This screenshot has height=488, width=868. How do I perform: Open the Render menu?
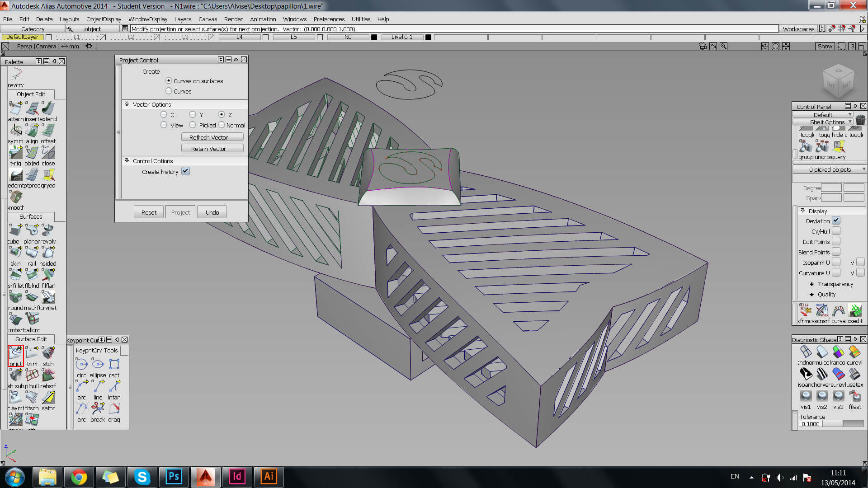pos(233,19)
